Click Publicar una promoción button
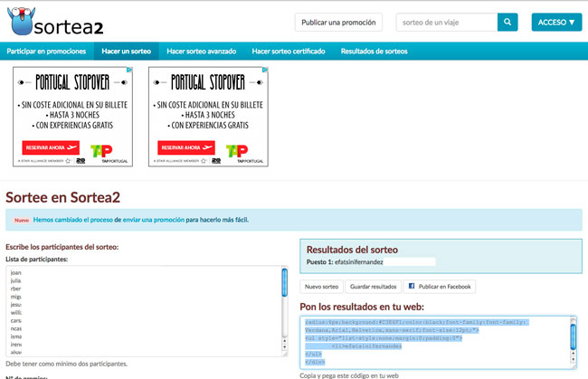Image resolution: width=588 pixels, height=379 pixels. (x=338, y=22)
